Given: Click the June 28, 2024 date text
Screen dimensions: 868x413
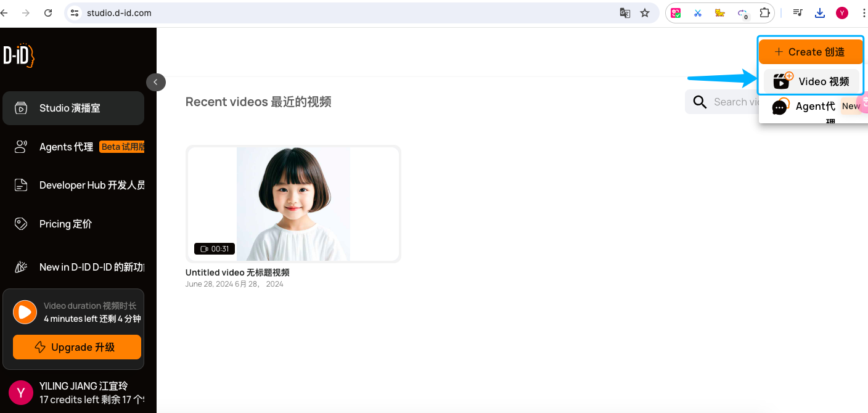Looking at the screenshot, I should coord(234,284).
